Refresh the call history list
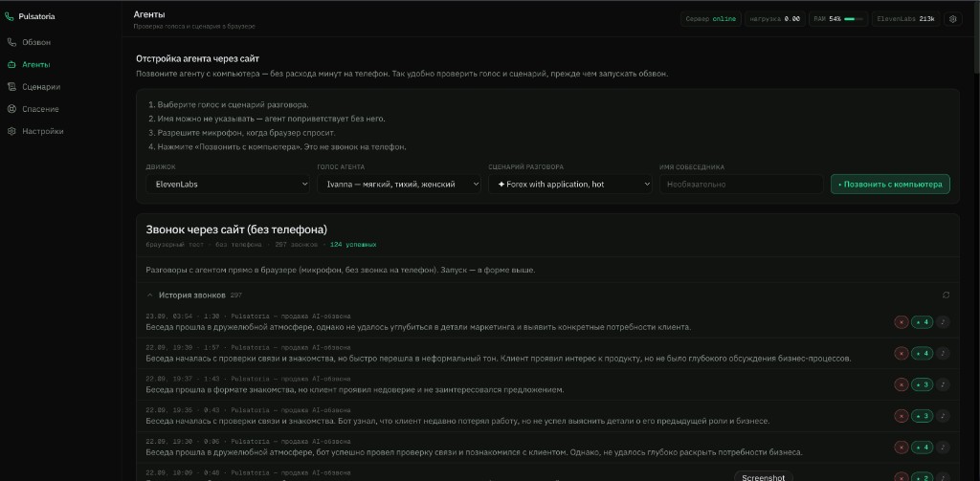This screenshot has width=980, height=481. tap(946, 295)
